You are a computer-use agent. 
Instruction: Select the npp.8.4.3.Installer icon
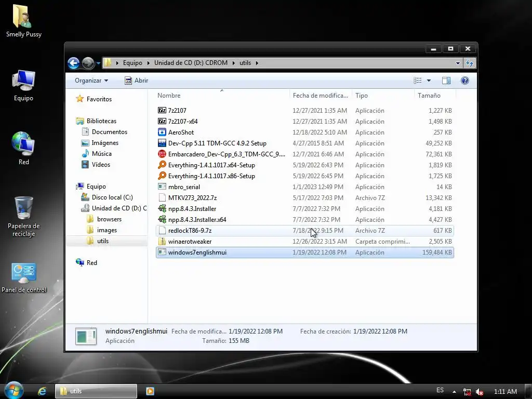click(162, 209)
